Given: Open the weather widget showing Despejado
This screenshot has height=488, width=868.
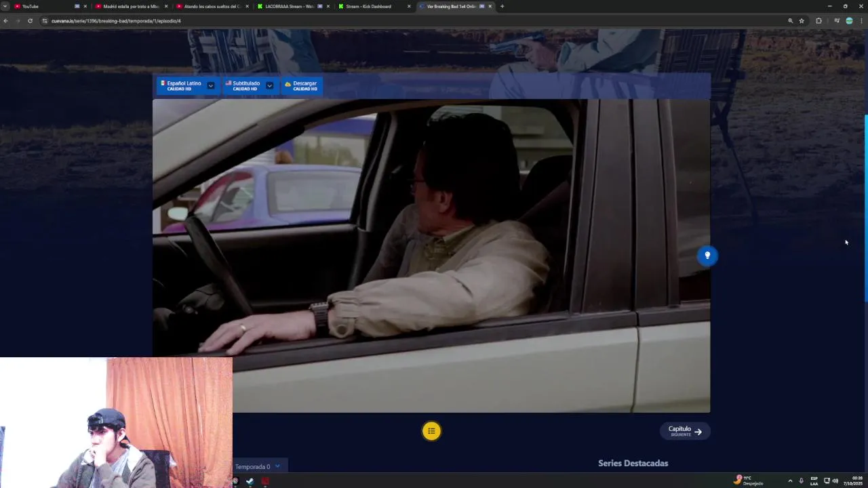Looking at the screenshot, I should click(x=749, y=481).
